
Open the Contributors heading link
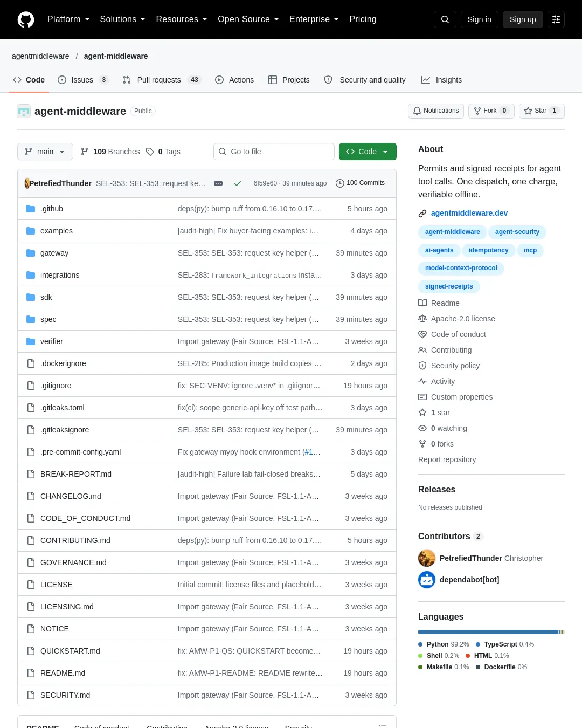coord(451,536)
